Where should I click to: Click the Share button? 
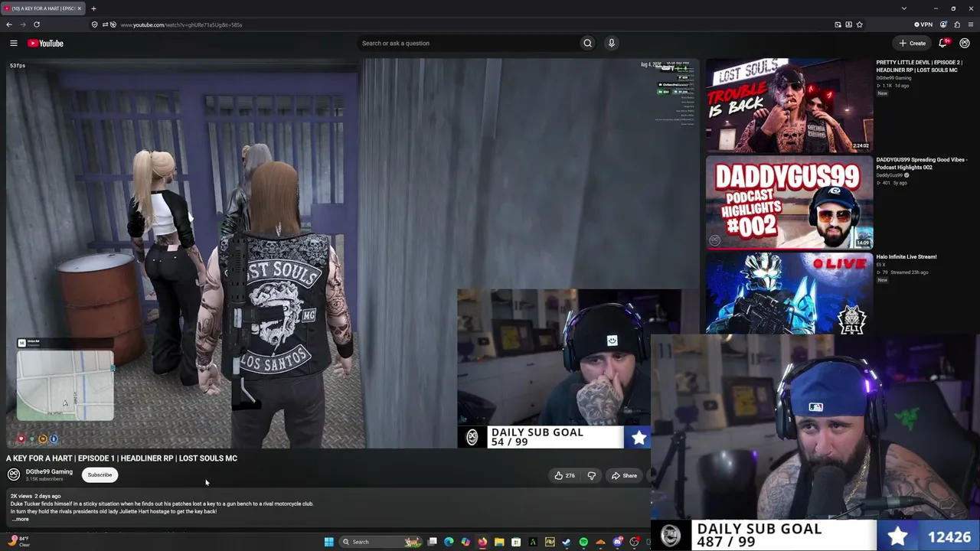coord(624,476)
